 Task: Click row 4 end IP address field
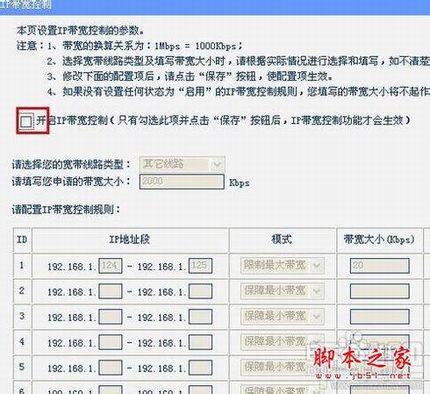(x=200, y=342)
